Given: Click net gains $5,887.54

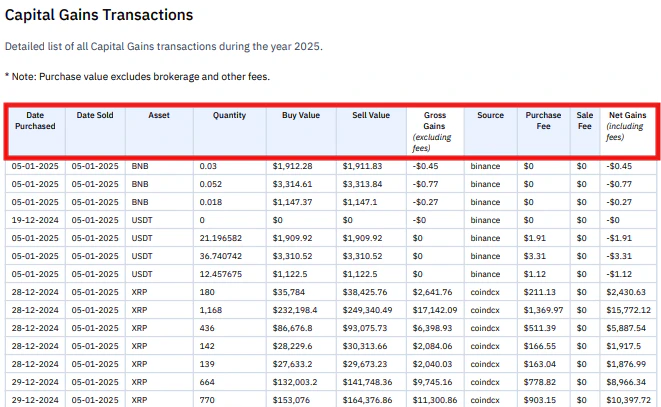Looking at the screenshot, I should pos(626,328).
